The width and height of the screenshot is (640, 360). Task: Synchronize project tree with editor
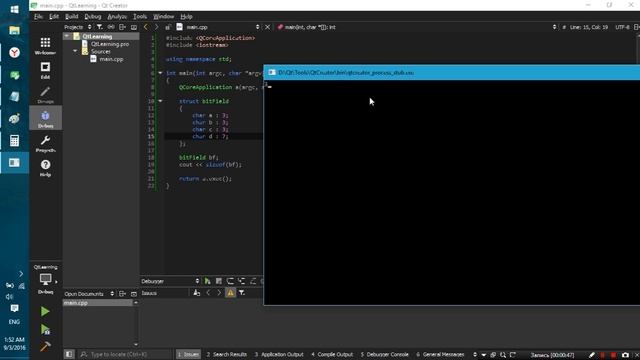pyautogui.click(x=111, y=27)
